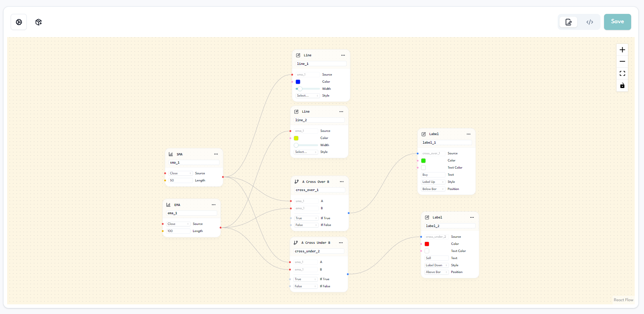The height and width of the screenshot is (314, 644).
Task: Click the SMA Length input field
Action: tap(181, 181)
